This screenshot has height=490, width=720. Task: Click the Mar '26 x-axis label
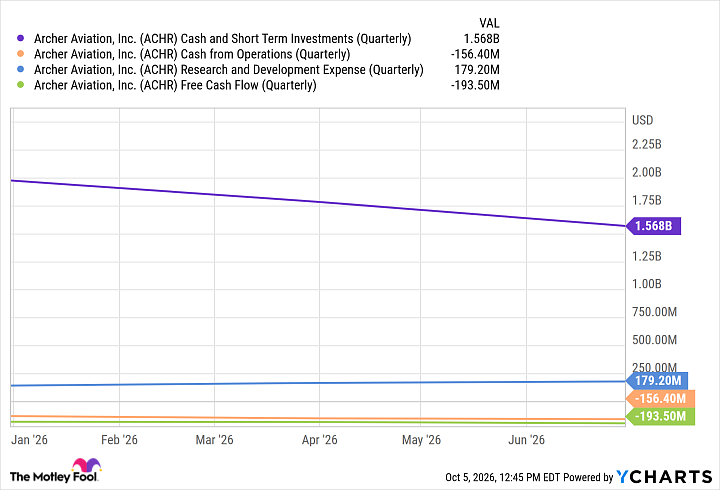pos(214,440)
